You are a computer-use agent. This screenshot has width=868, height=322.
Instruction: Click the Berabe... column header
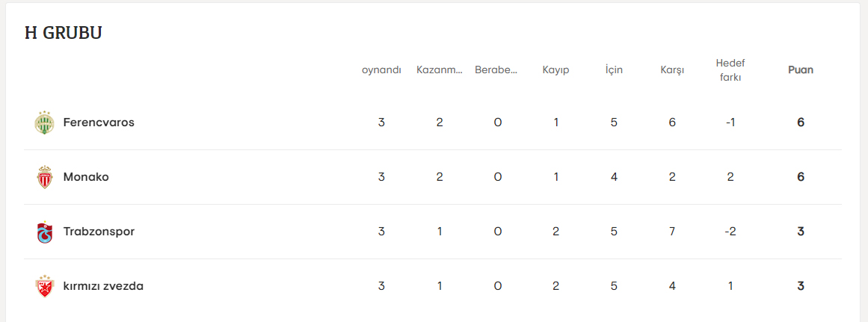[x=497, y=70]
